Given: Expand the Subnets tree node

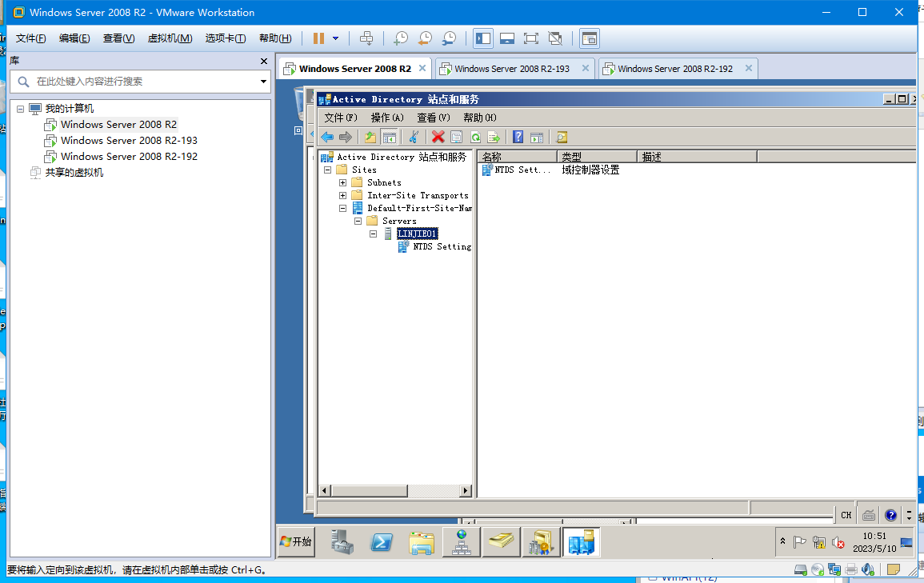Looking at the screenshot, I should (343, 182).
